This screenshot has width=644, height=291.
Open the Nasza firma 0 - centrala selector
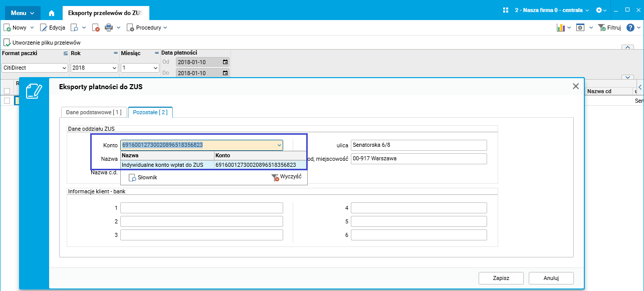click(552, 10)
